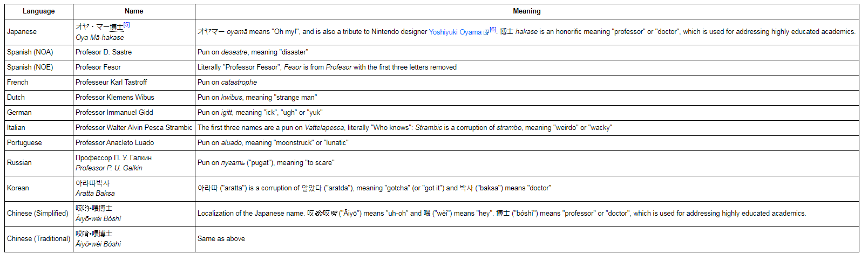The width and height of the screenshot is (868, 254).
Task: Select the Language column header
Action: [x=39, y=11]
